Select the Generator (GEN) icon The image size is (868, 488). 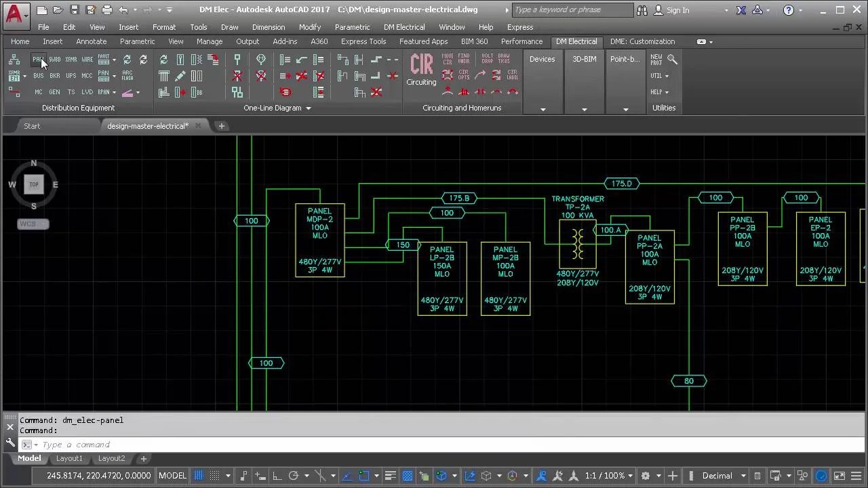click(54, 92)
